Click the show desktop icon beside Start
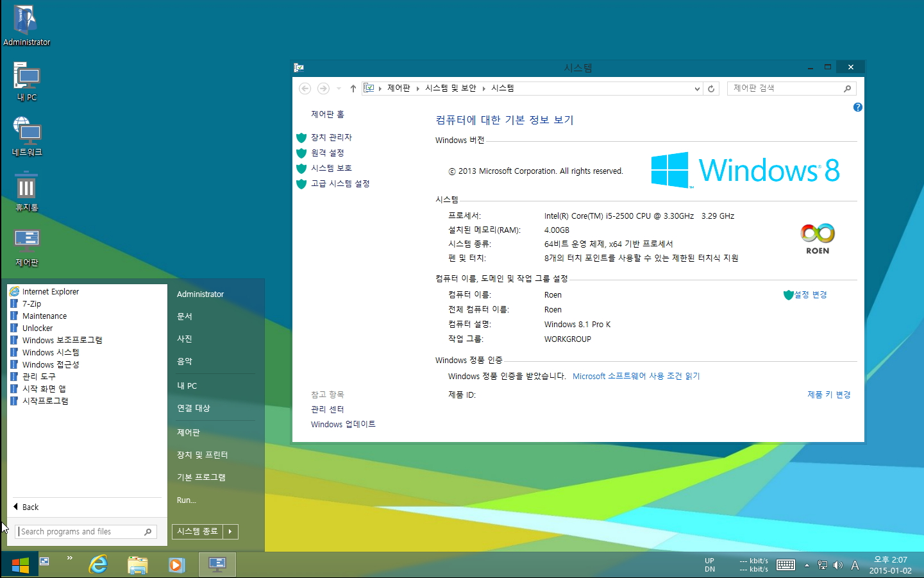The image size is (924, 578). coord(44,561)
